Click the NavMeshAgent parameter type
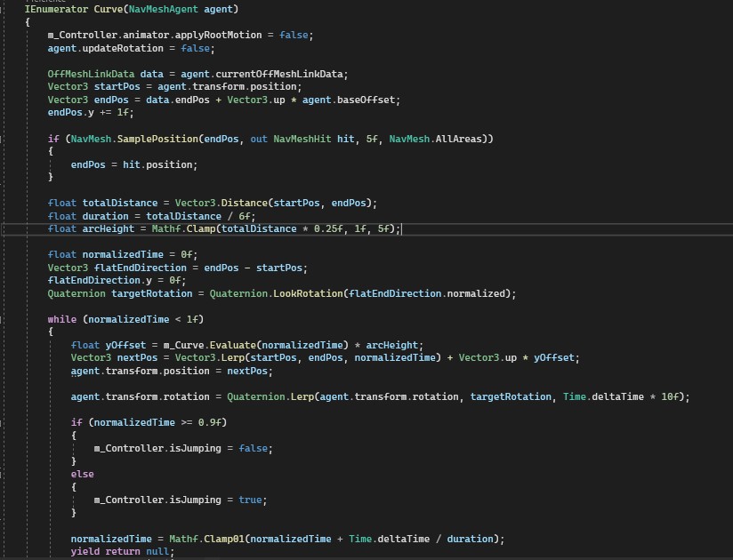This screenshot has height=560, width=733. tap(163, 9)
